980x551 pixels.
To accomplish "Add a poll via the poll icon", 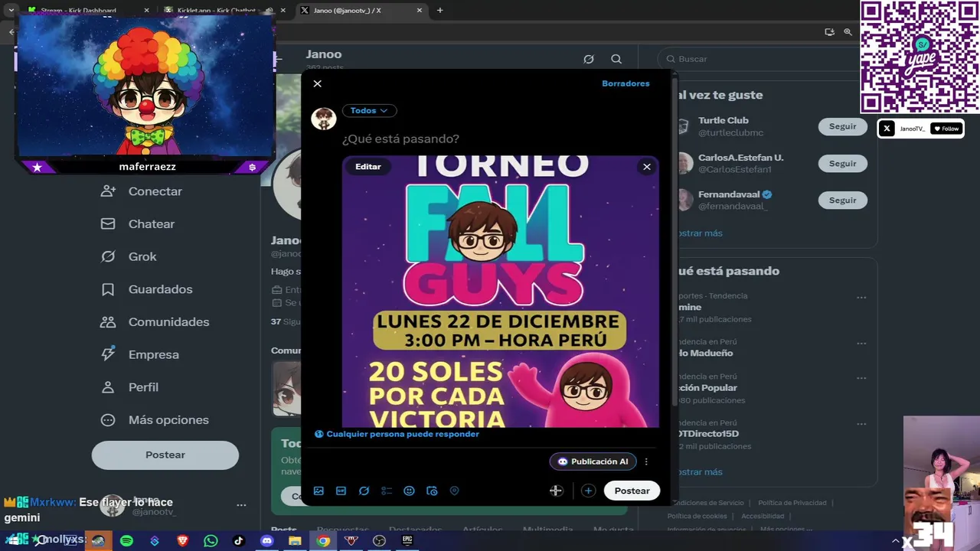I will [387, 491].
